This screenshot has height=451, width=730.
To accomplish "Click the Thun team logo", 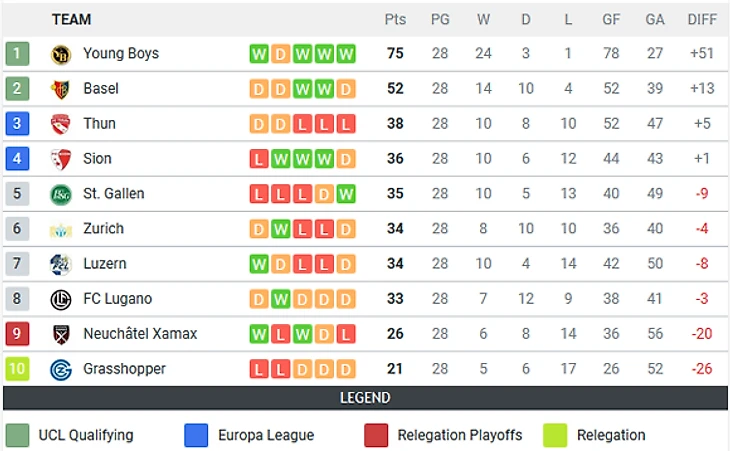I will click(61, 124).
